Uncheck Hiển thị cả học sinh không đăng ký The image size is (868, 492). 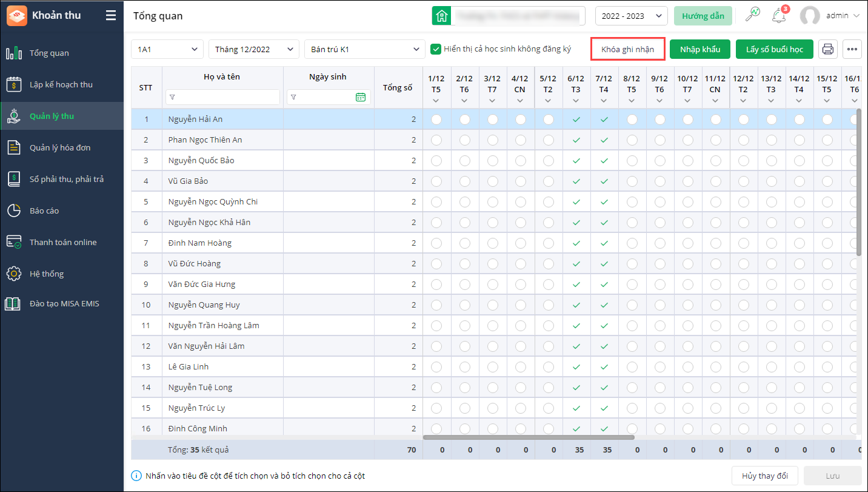[435, 49]
